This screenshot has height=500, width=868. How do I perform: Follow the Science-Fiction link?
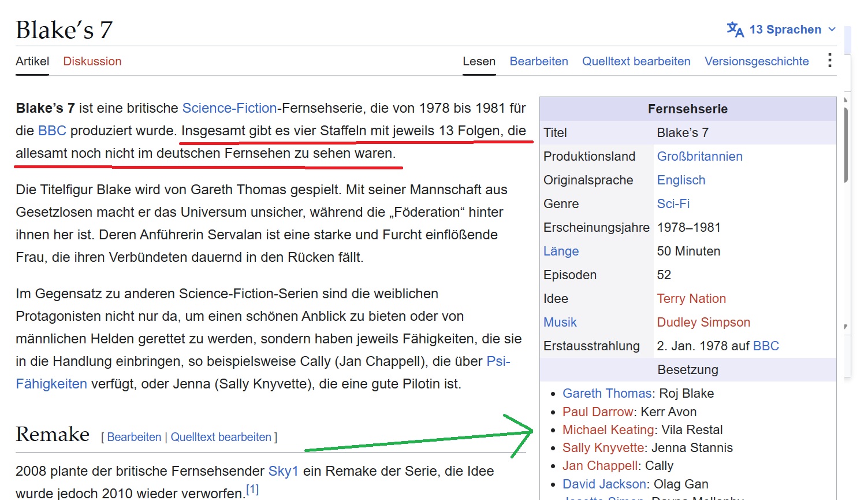point(229,108)
